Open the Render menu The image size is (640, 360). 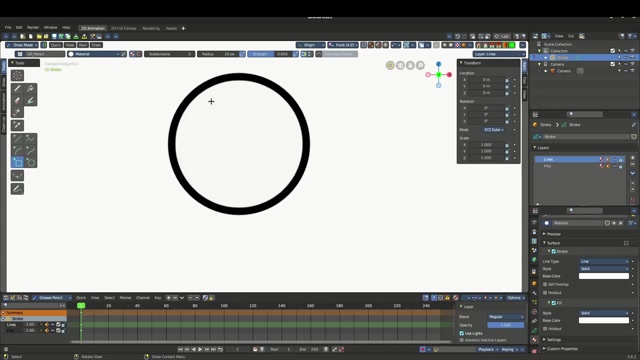point(33,27)
